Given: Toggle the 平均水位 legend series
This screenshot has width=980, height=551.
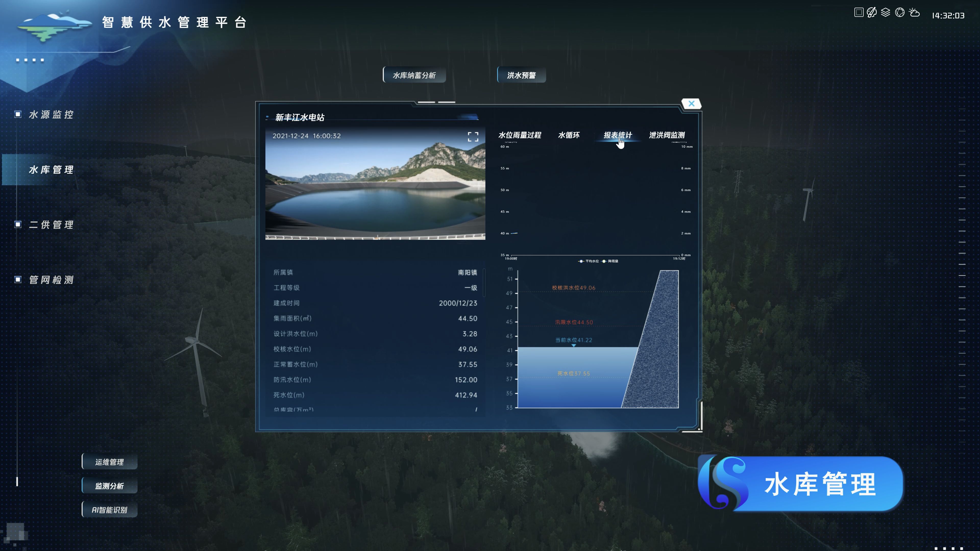Looking at the screenshot, I should pos(588,261).
